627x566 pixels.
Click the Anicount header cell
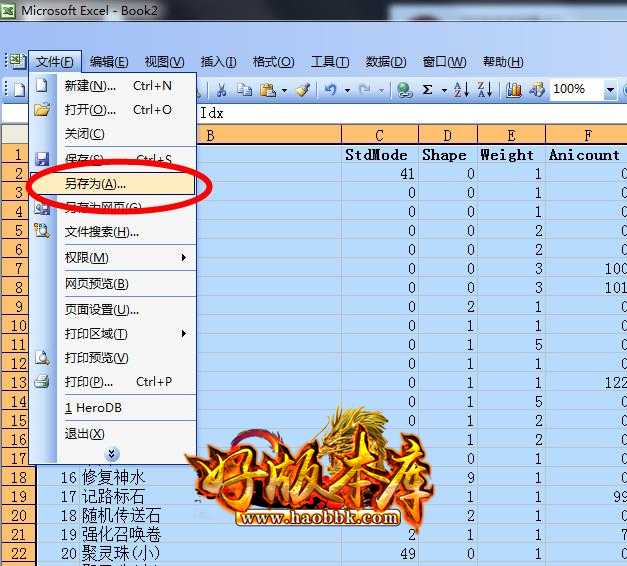(x=584, y=155)
